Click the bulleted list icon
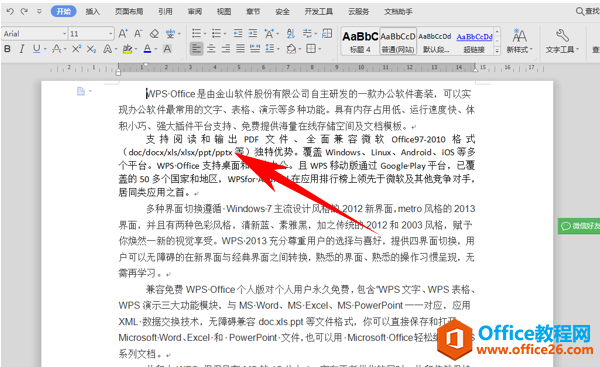The height and width of the screenshot is (367, 600). point(196,34)
